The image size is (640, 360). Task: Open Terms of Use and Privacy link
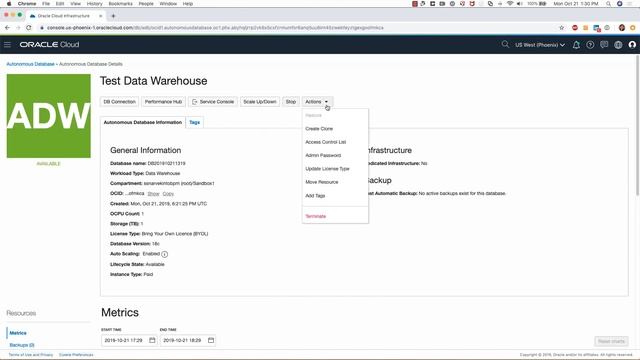[31, 355]
